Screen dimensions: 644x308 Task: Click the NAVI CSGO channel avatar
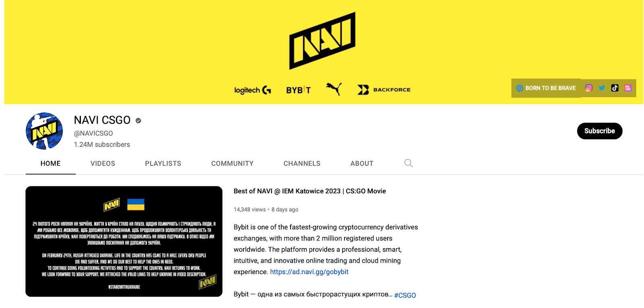click(x=44, y=131)
